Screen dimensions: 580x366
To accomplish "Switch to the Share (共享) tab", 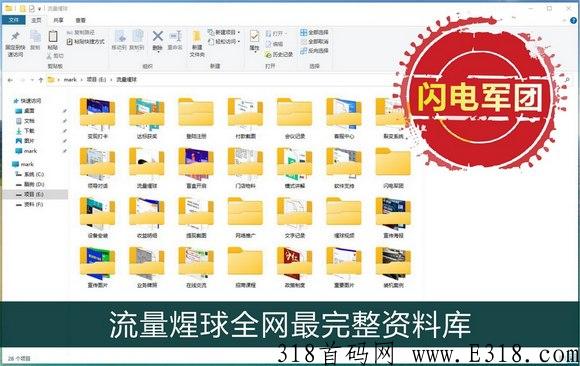I will tap(58, 20).
